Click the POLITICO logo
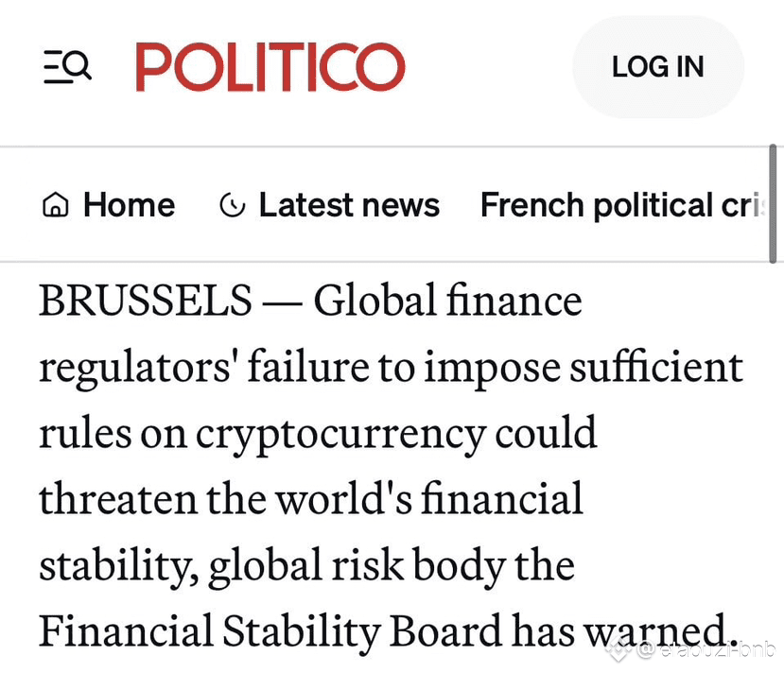Viewport: 784px width, 673px height. click(270, 67)
